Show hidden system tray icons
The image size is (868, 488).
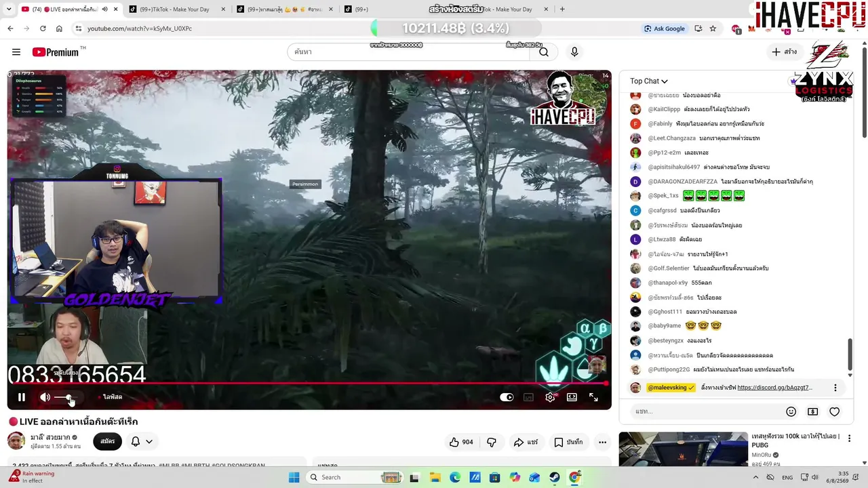(x=756, y=477)
